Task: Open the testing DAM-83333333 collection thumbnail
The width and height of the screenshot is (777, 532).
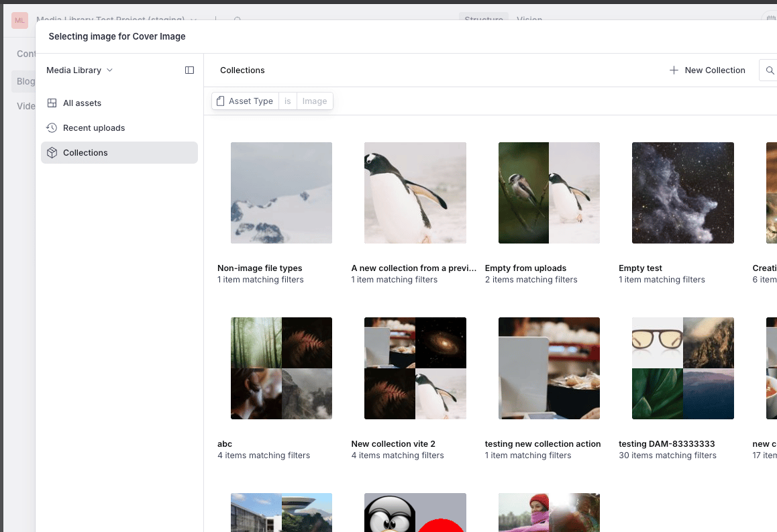Action: [682, 368]
